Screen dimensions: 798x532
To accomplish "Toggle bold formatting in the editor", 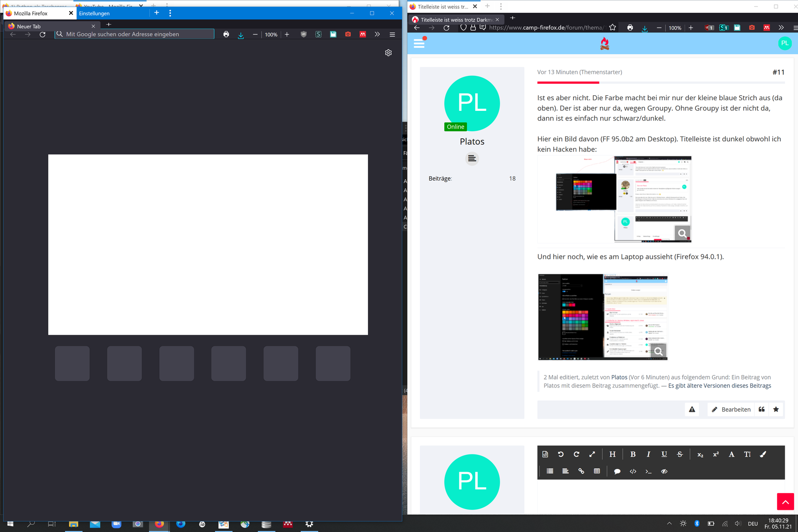I will (x=633, y=454).
